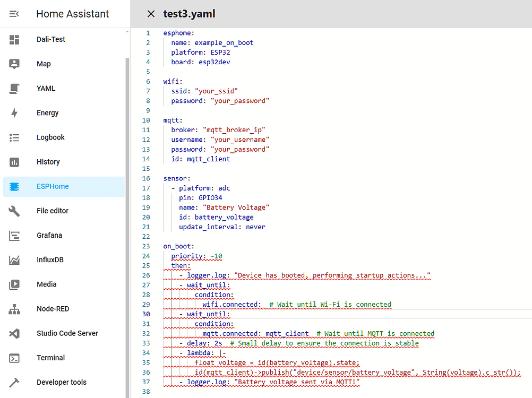Click the Map icon in sidebar
Image resolution: width=532 pixels, height=398 pixels.
click(x=14, y=64)
